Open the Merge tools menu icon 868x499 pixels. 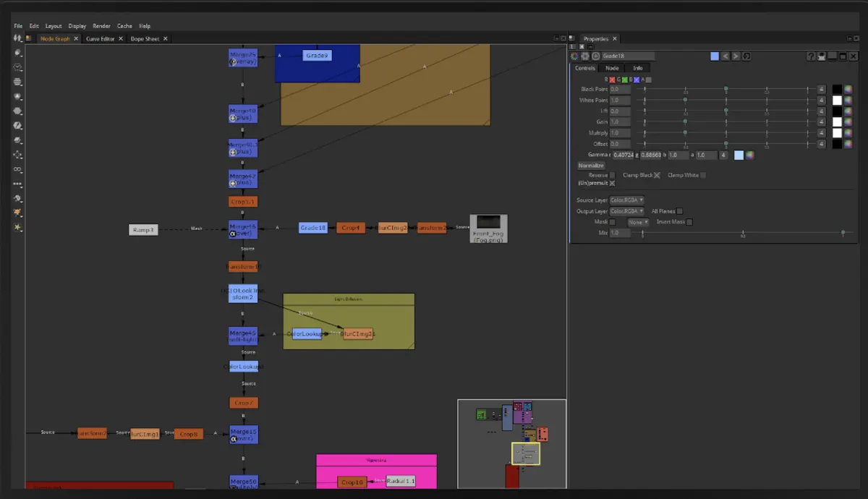[x=18, y=140]
